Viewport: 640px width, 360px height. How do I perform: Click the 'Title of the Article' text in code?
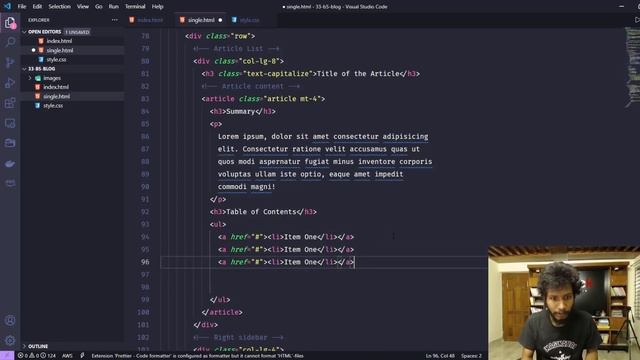tap(358, 74)
